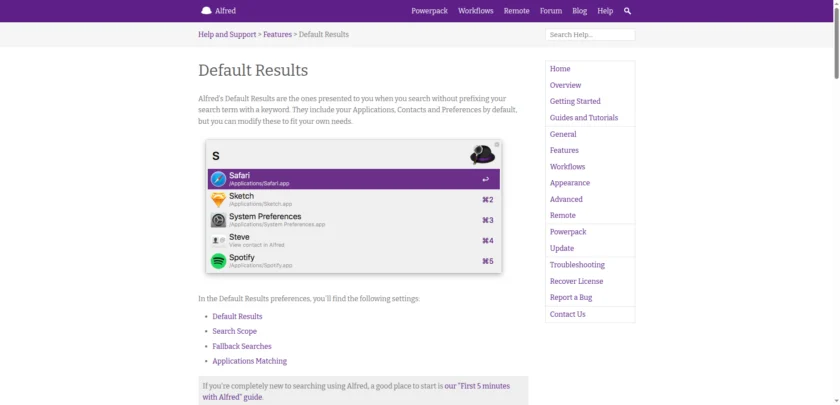Open the Search Scope link
Screen dimensions: 840x405
pos(234,331)
